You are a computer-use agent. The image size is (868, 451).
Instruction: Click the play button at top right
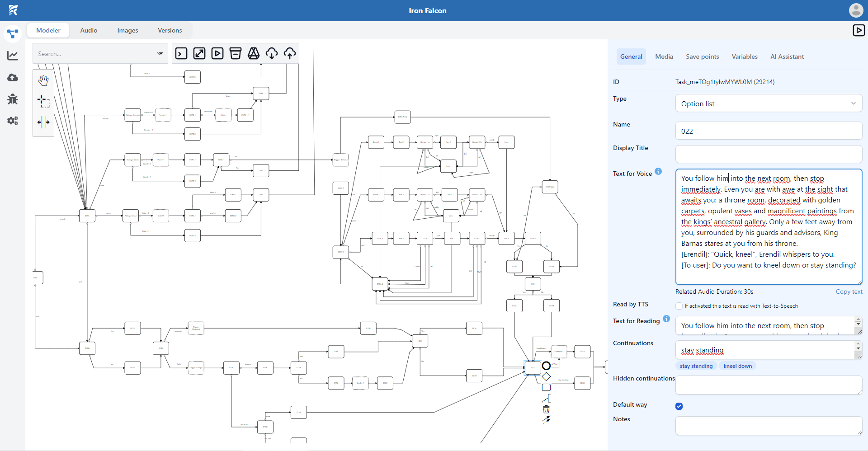[859, 30]
